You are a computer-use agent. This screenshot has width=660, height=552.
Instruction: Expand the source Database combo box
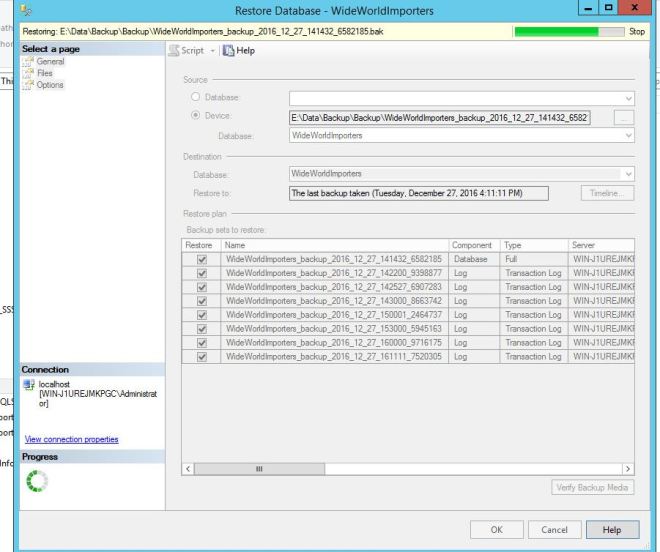point(628,99)
